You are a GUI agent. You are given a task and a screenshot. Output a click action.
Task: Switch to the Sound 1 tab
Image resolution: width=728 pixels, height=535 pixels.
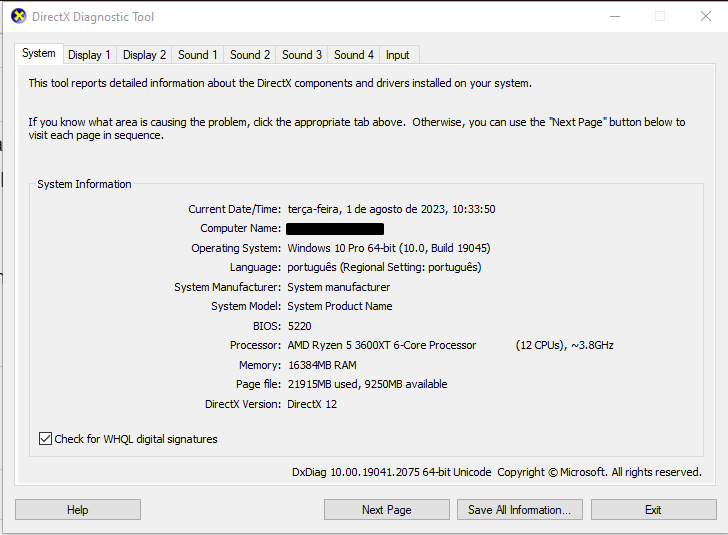[198, 55]
